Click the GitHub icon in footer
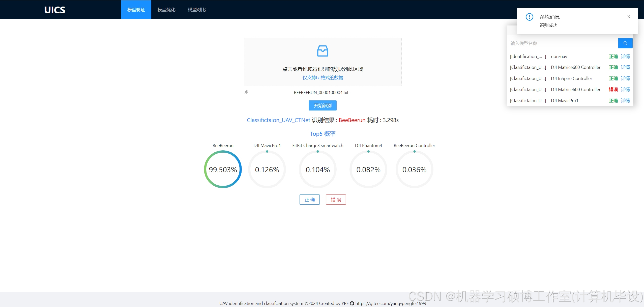Screen dimensions: 644x307 click(352, 303)
